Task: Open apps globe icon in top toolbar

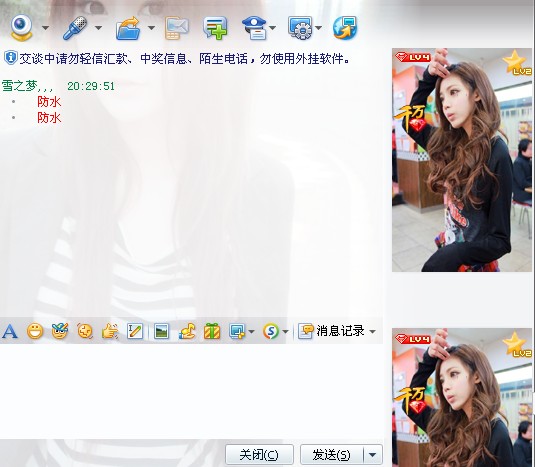Action: point(345,28)
